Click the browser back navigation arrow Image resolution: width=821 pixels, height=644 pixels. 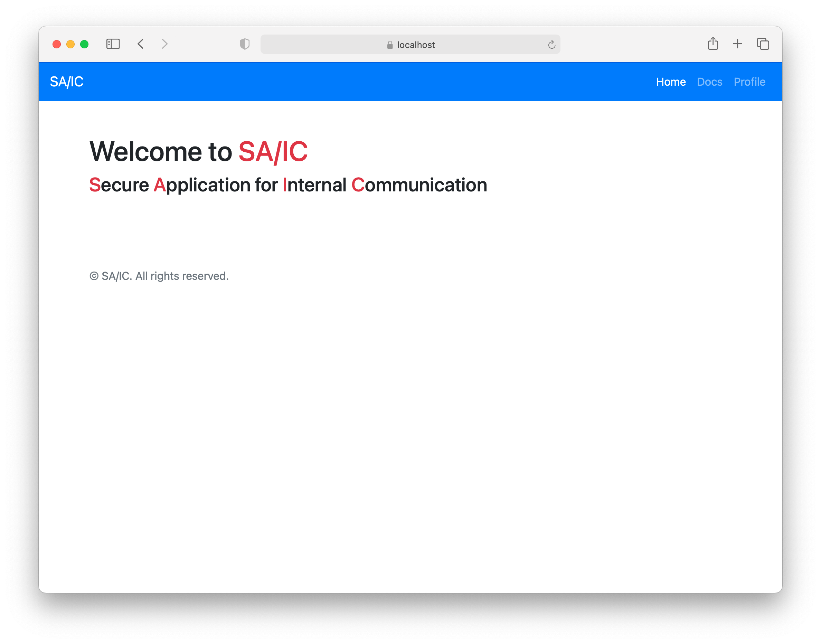[141, 45]
